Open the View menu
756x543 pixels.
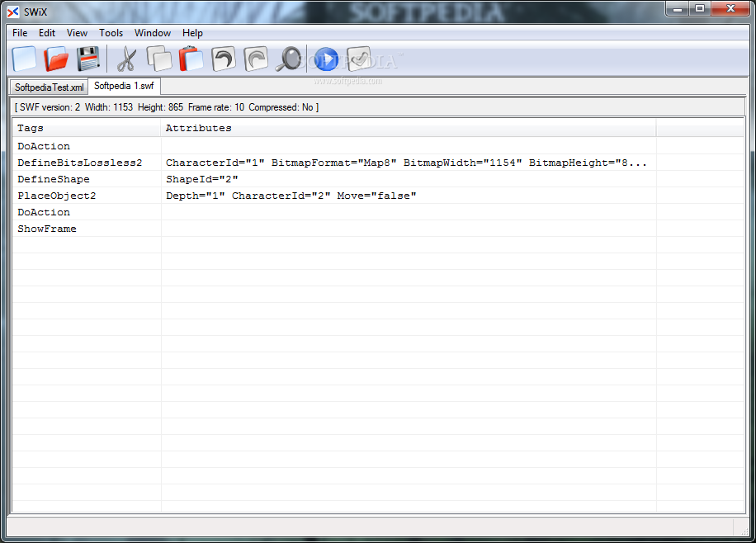coord(77,33)
